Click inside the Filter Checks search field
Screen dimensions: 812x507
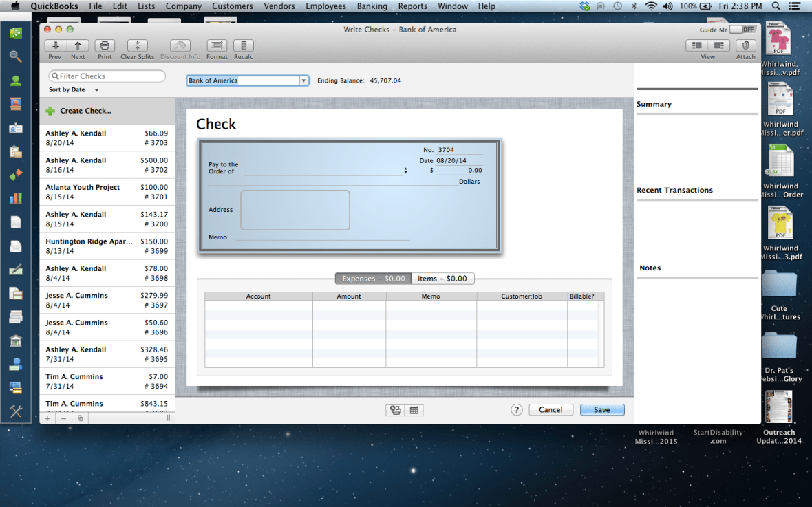(107, 76)
